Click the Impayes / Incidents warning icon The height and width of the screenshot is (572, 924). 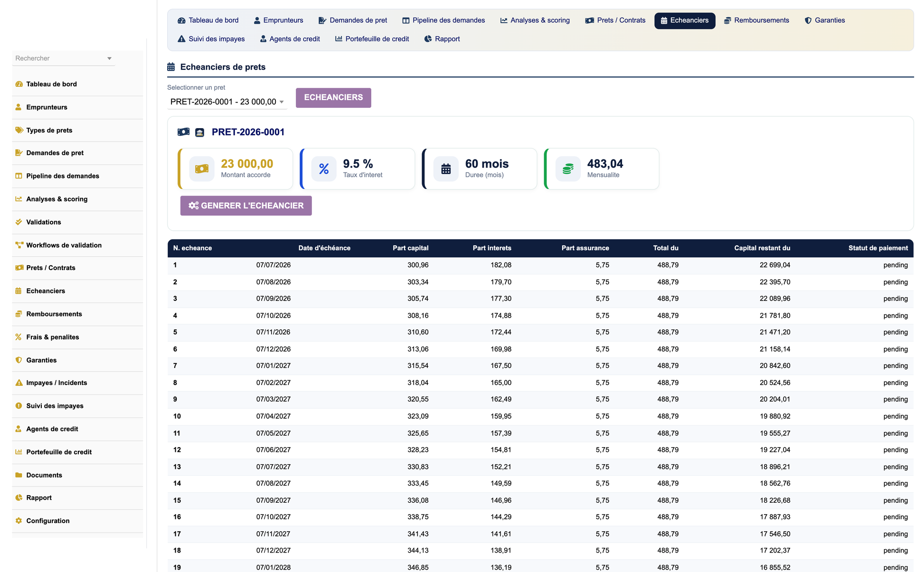pyautogui.click(x=19, y=383)
